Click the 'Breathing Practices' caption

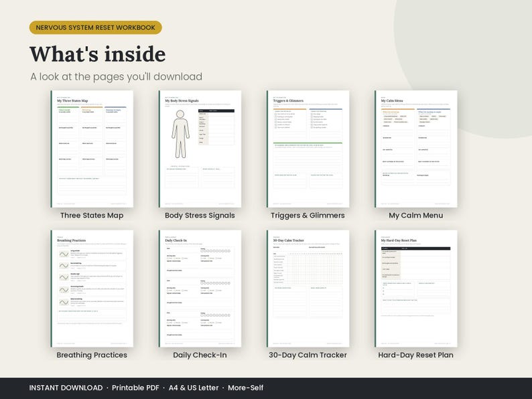tap(92, 355)
